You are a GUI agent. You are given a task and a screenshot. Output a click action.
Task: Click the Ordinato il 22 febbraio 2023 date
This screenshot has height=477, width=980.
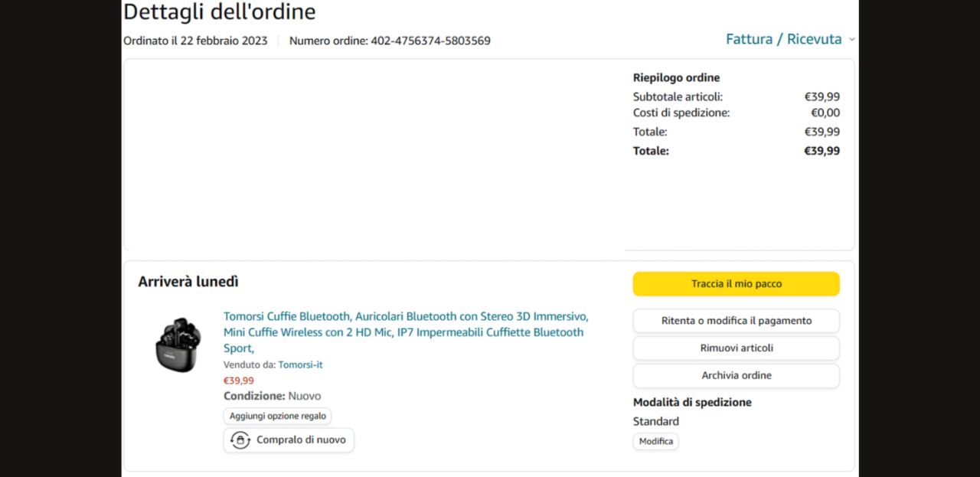195,41
